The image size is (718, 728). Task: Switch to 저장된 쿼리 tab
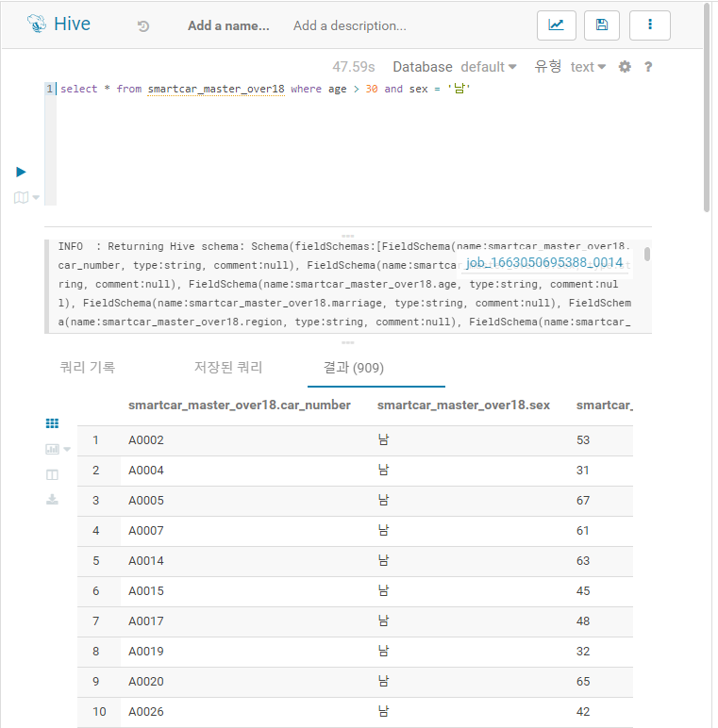click(x=228, y=368)
